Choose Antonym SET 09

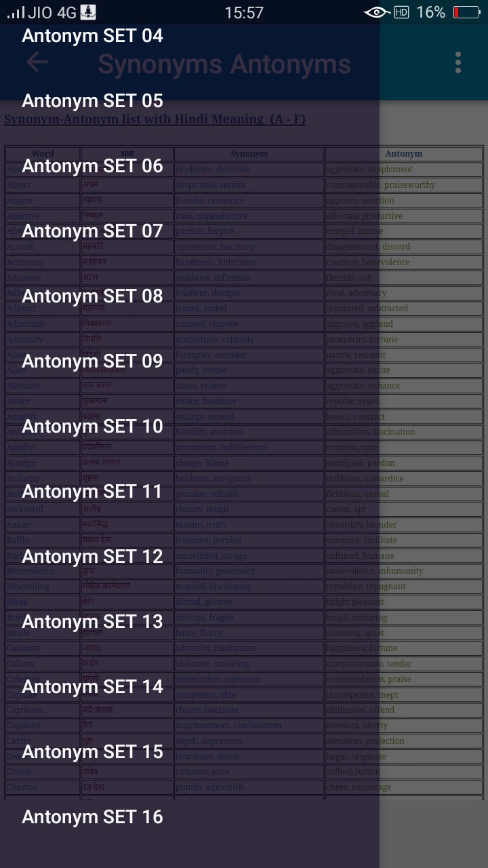coord(93,361)
